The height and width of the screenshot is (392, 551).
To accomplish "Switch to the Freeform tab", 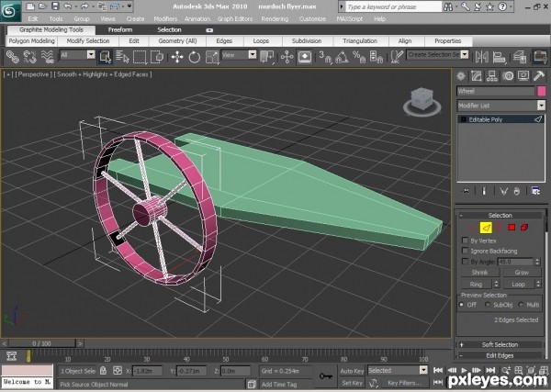I will tap(120, 30).
